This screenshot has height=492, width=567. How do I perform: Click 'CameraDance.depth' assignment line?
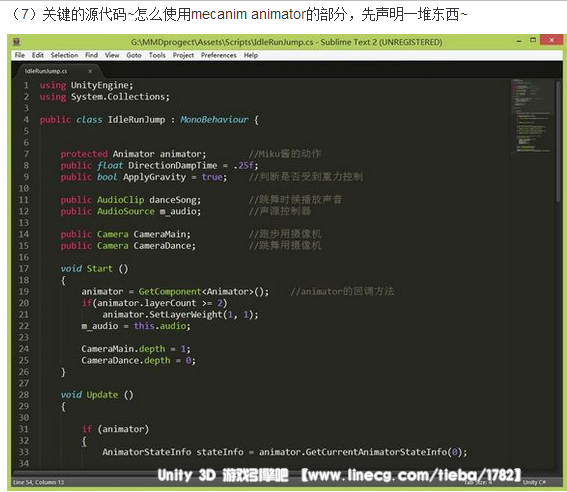[x=138, y=360]
